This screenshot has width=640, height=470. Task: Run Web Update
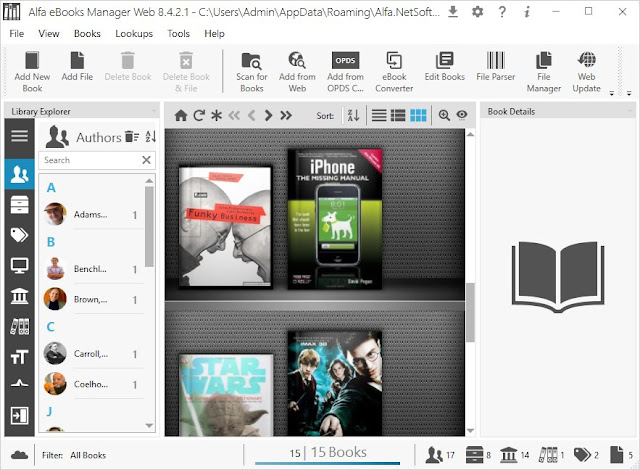point(587,72)
